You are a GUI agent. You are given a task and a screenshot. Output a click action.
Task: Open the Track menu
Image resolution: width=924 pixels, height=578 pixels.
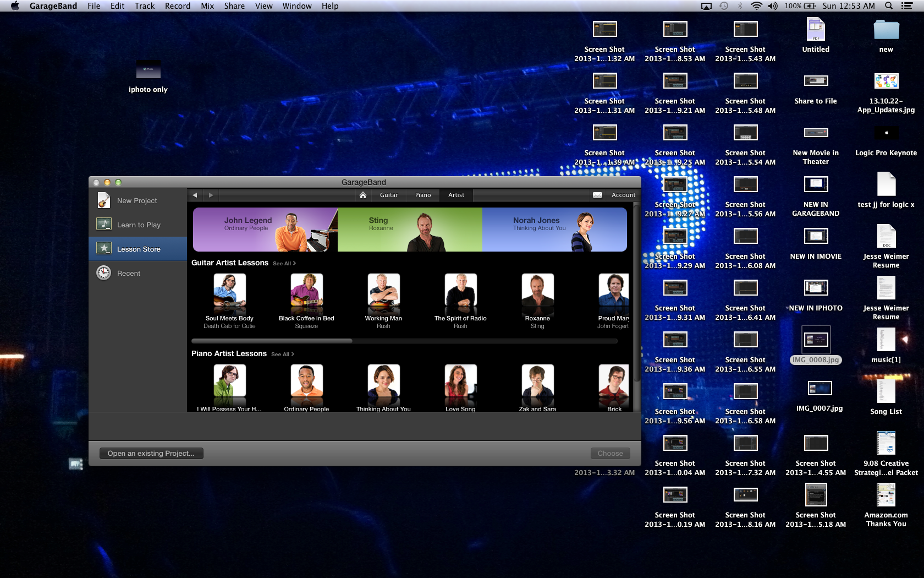[145, 6]
